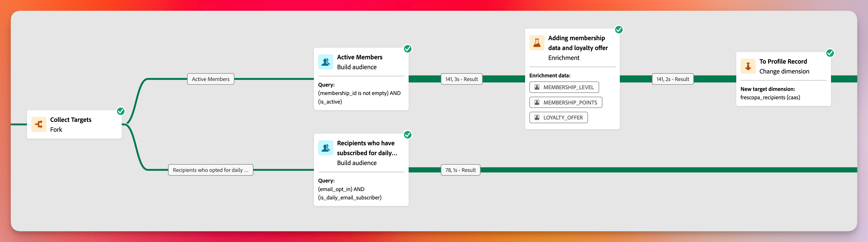This screenshot has height=242, width=868.
Task: Open the '78, 1s - Result' transition
Action: 461,170
